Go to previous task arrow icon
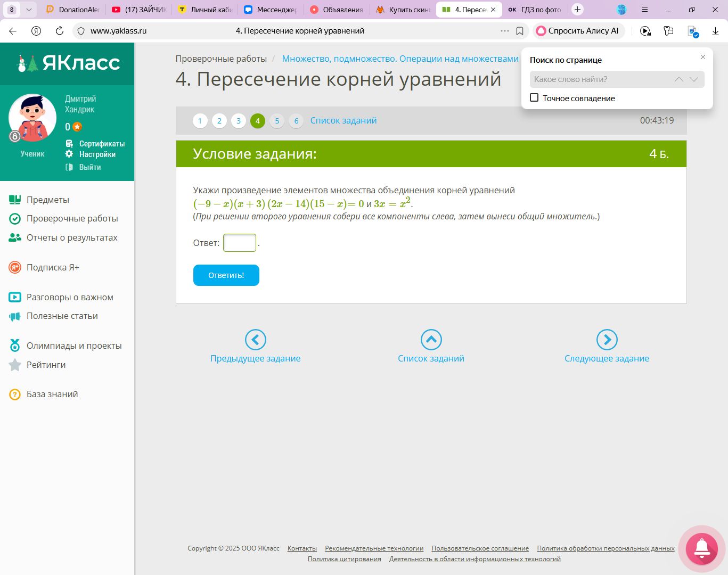The width and height of the screenshot is (728, 575). point(255,339)
